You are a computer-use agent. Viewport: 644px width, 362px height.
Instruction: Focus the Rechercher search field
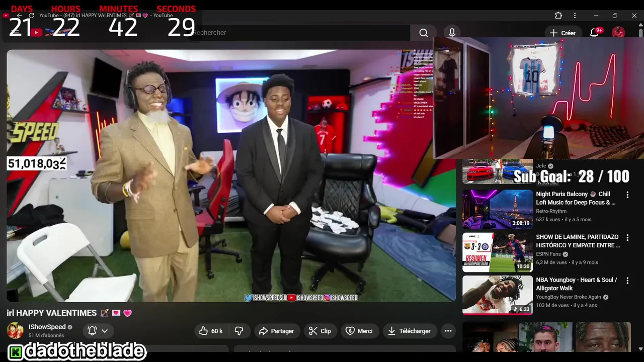301,33
